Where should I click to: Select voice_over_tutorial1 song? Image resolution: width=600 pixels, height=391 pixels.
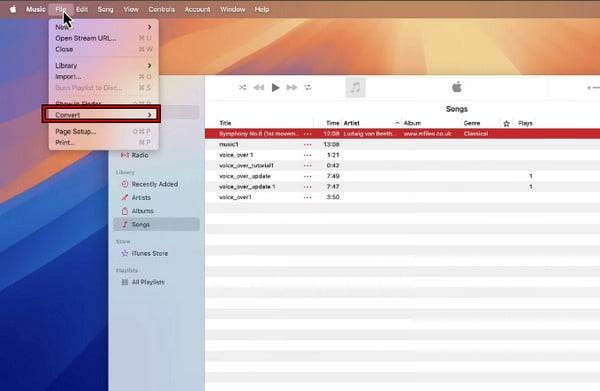[402, 165]
